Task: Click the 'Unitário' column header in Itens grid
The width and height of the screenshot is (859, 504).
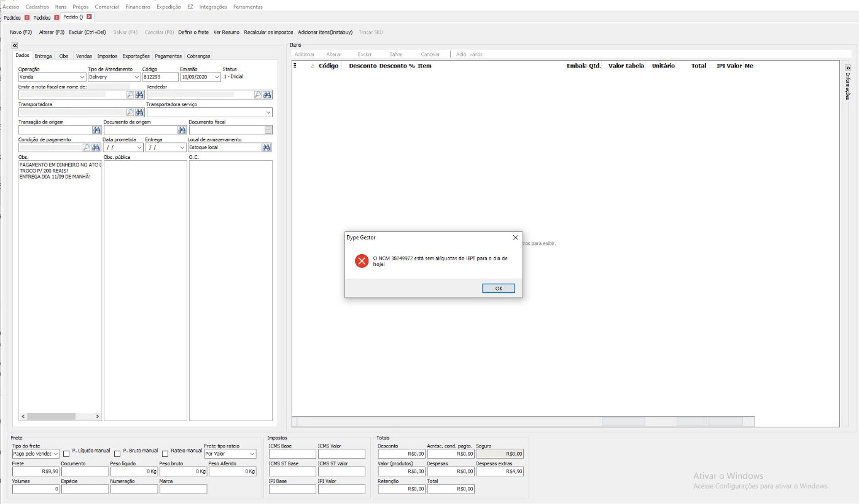Action: pos(663,66)
